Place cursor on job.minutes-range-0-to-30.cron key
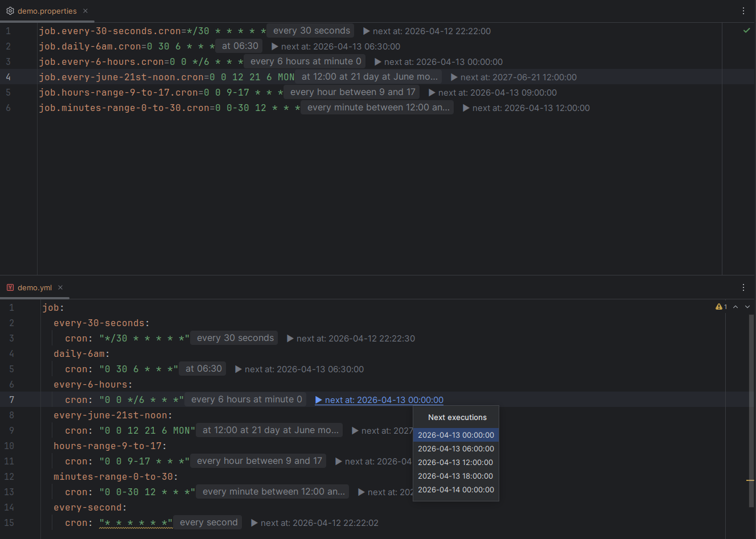The height and width of the screenshot is (539, 756). click(x=124, y=108)
